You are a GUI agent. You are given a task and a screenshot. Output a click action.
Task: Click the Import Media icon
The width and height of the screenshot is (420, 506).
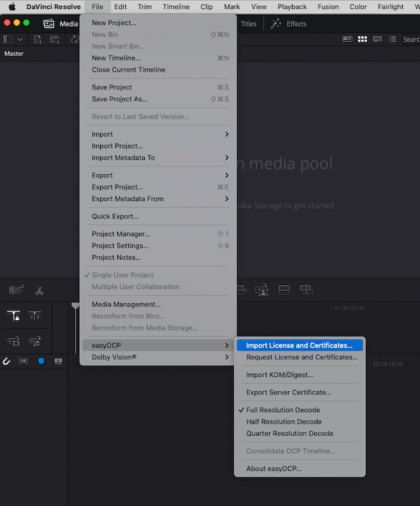(x=38, y=40)
